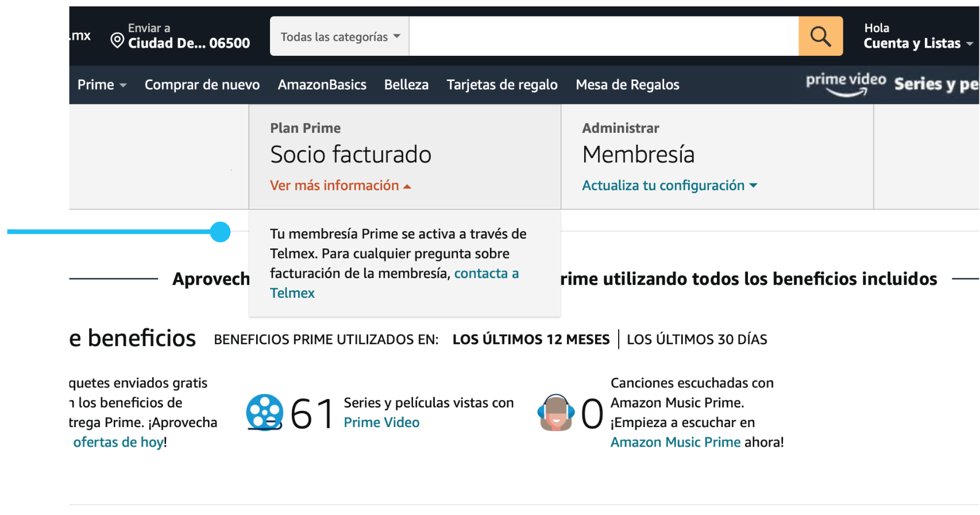Expand the Cuenta y Listas menu
980x515 pixels.
coord(917,36)
